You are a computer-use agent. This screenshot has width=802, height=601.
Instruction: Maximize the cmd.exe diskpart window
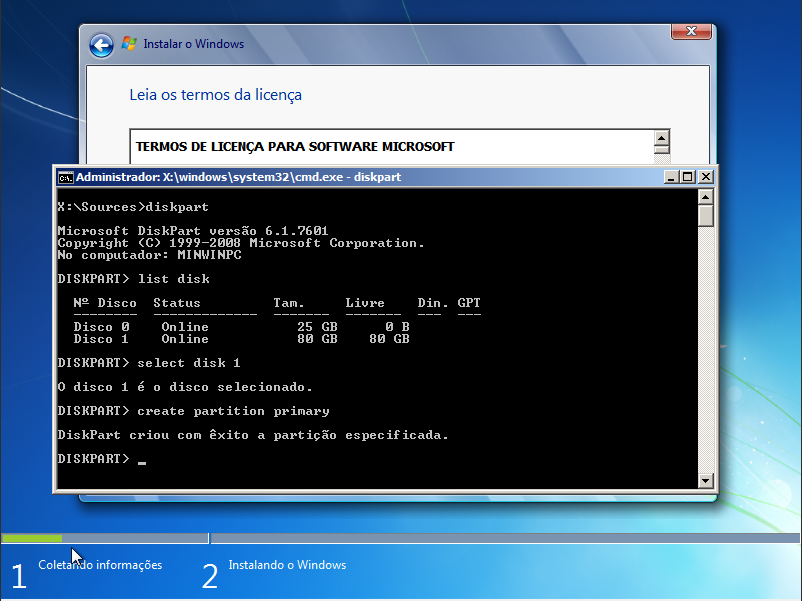click(x=688, y=177)
